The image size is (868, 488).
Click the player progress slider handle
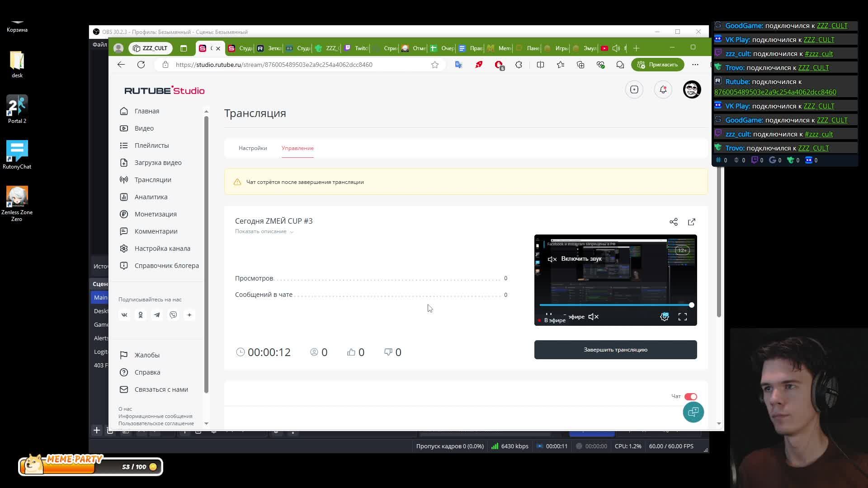tap(691, 305)
